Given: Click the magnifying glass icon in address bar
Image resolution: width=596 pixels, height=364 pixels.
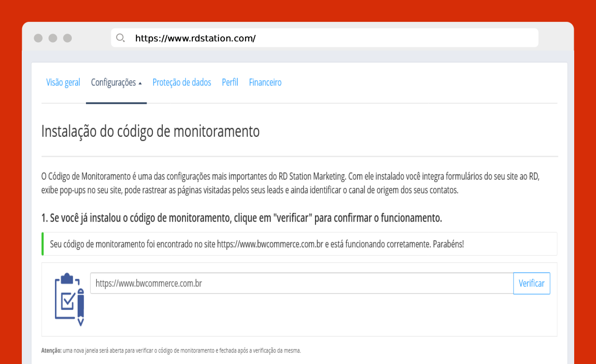Looking at the screenshot, I should pos(120,38).
